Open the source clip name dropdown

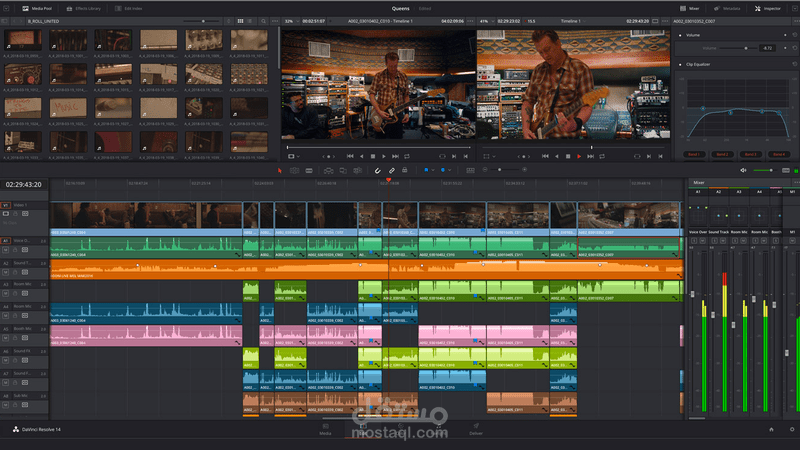click(x=380, y=21)
